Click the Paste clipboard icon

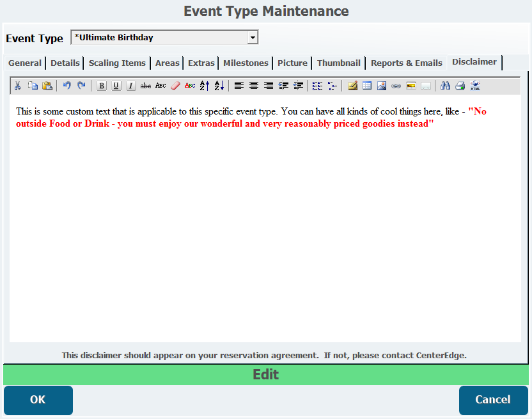(47, 86)
